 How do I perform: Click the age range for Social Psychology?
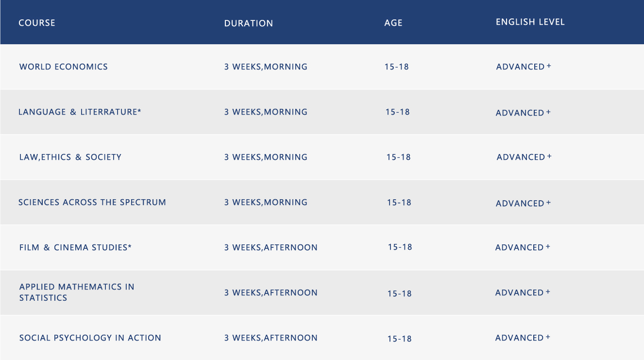[x=400, y=339]
